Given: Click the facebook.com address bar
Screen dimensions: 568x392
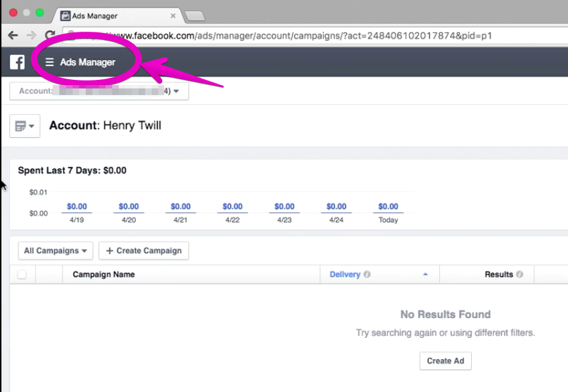Looking at the screenshot, I should pos(315,36).
